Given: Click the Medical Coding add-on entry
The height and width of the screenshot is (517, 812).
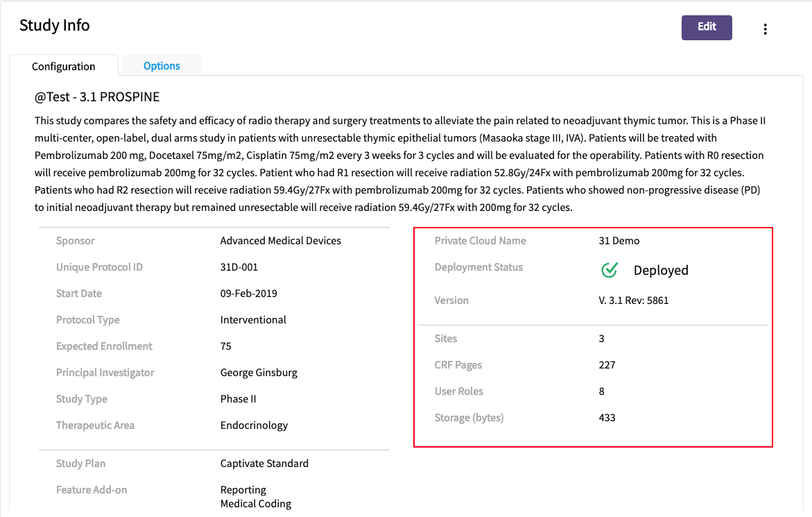Looking at the screenshot, I should point(256,504).
